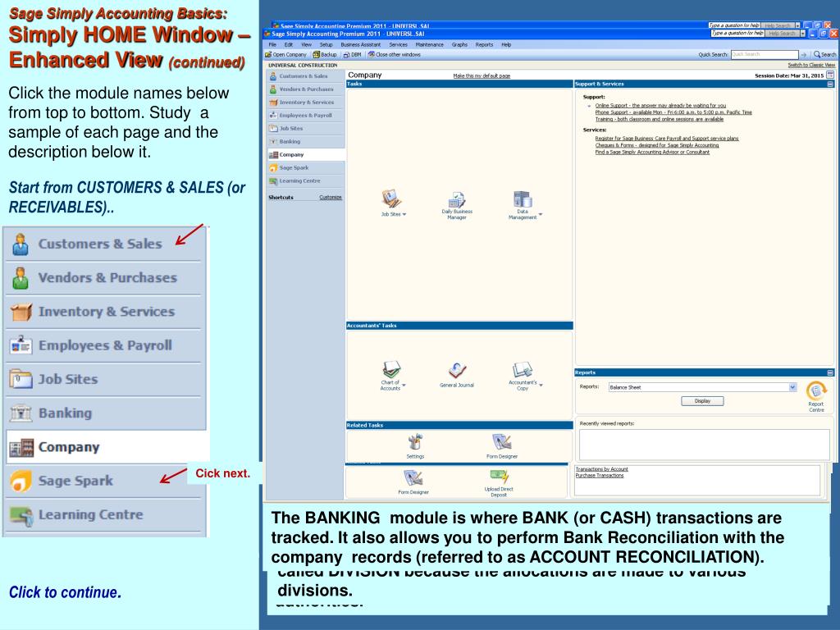Collapse the Support & Services panel

click(830, 84)
